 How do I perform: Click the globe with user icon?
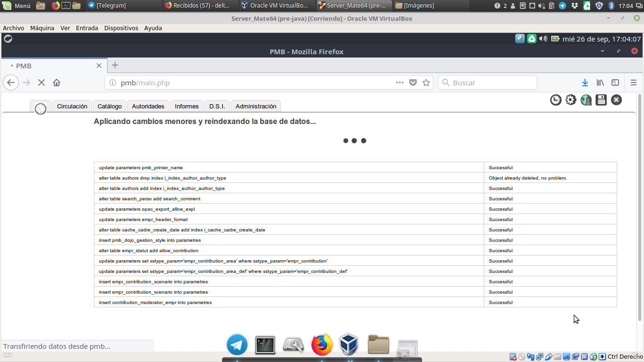click(586, 100)
